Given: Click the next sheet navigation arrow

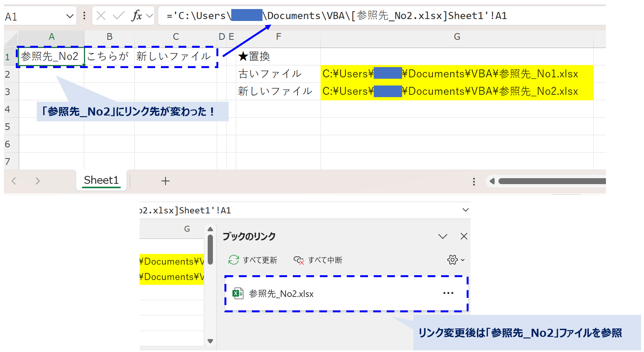Looking at the screenshot, I should pyautogui.click(x=38, y=181).
